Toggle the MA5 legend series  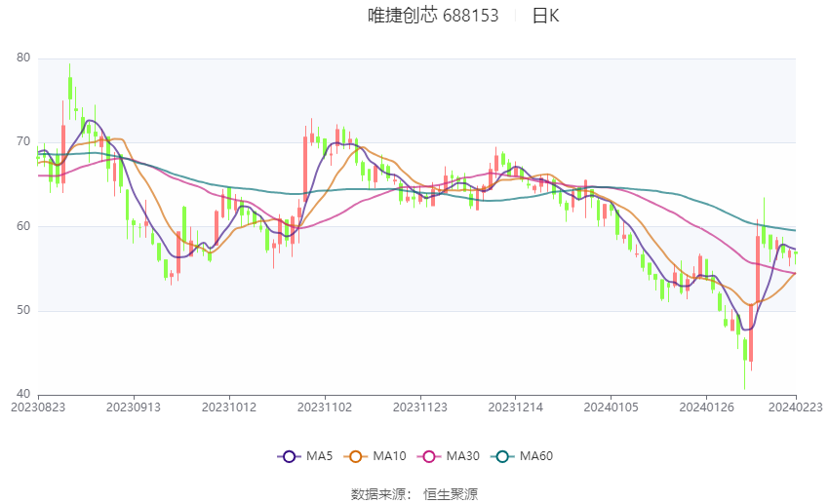305,456
